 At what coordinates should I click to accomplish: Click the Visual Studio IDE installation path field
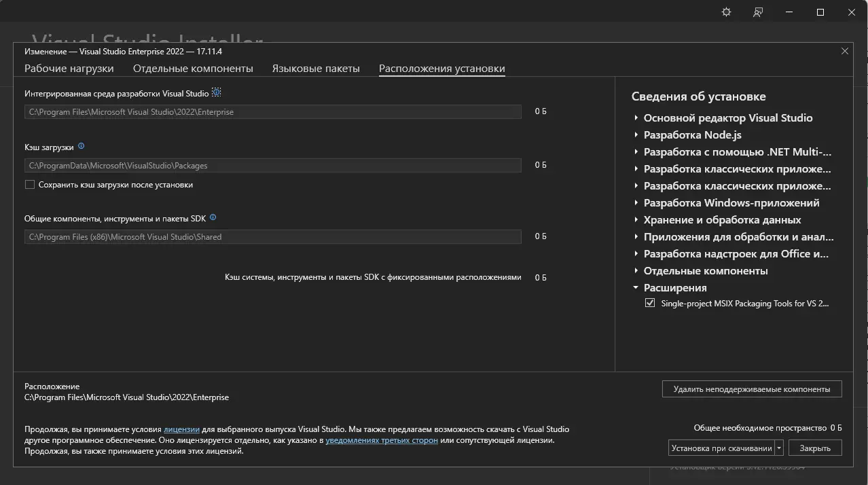point(272,111)
